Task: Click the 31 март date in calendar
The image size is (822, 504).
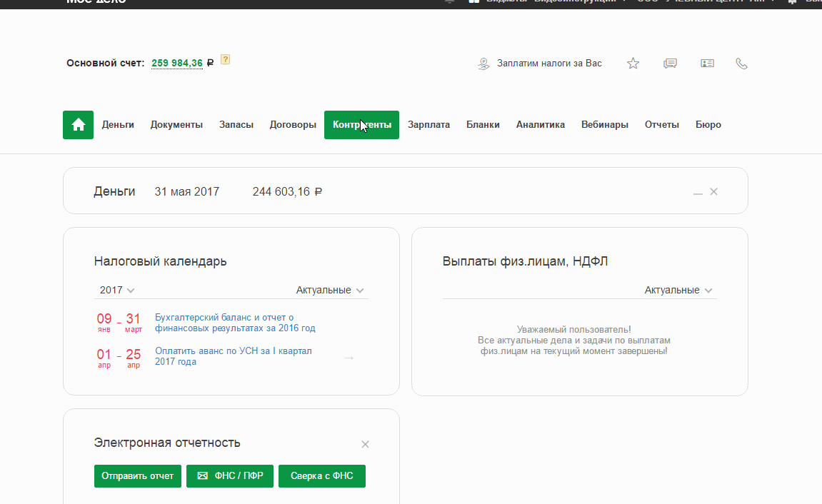Action: click(133, 323)
